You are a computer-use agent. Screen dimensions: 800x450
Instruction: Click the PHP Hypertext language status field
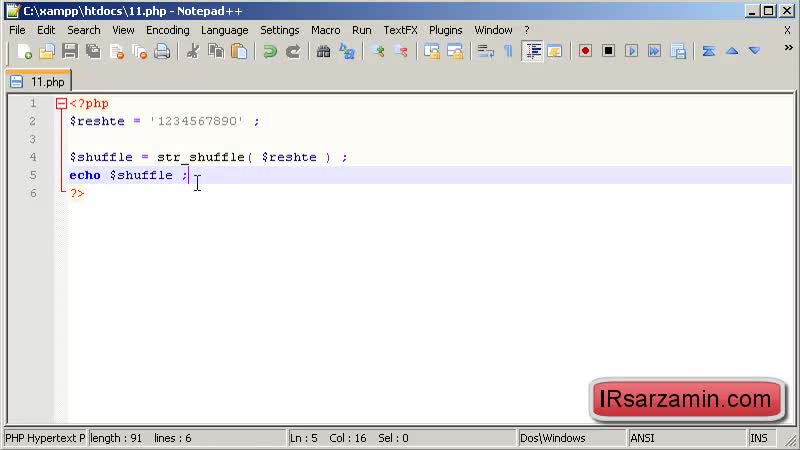(x=45, y=438)
